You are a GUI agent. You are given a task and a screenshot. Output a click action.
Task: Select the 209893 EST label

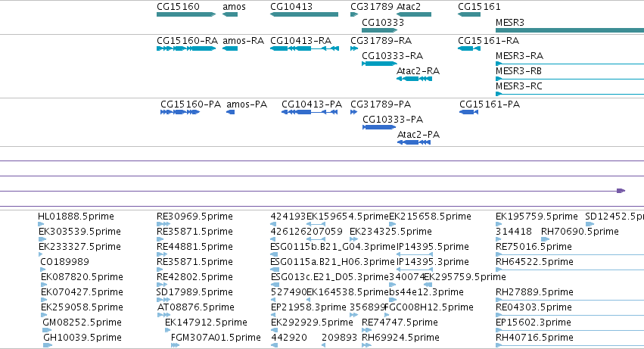339,338
